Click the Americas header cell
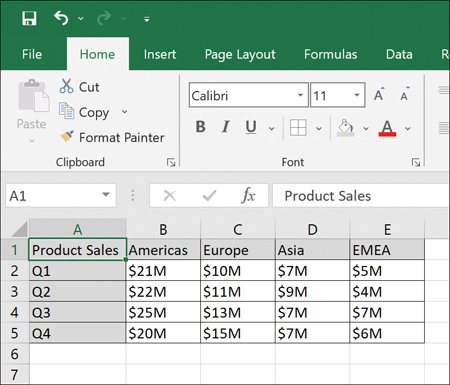Image resolution: width=450 pixels, height=385 pixels. [x=163, y=250]
